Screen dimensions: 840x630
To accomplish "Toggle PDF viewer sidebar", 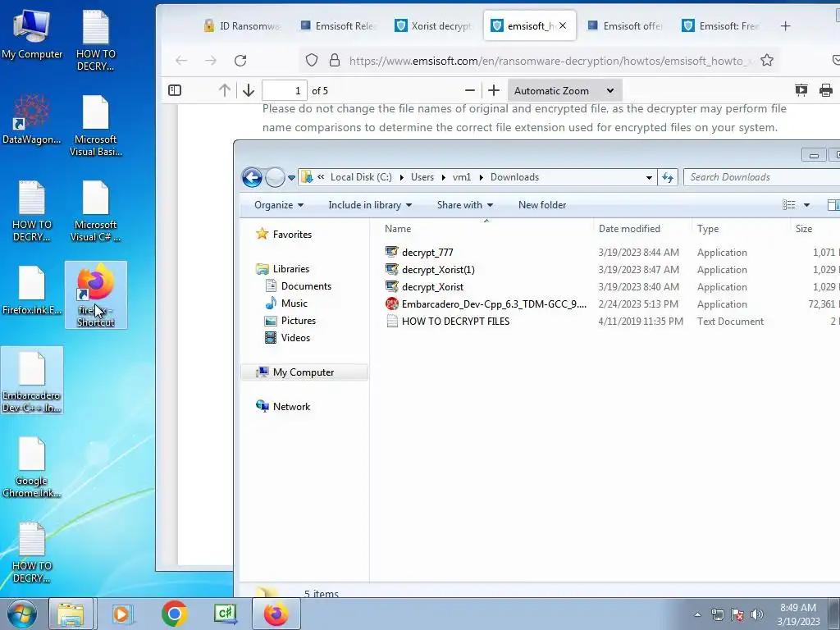I will click(175, 90).
